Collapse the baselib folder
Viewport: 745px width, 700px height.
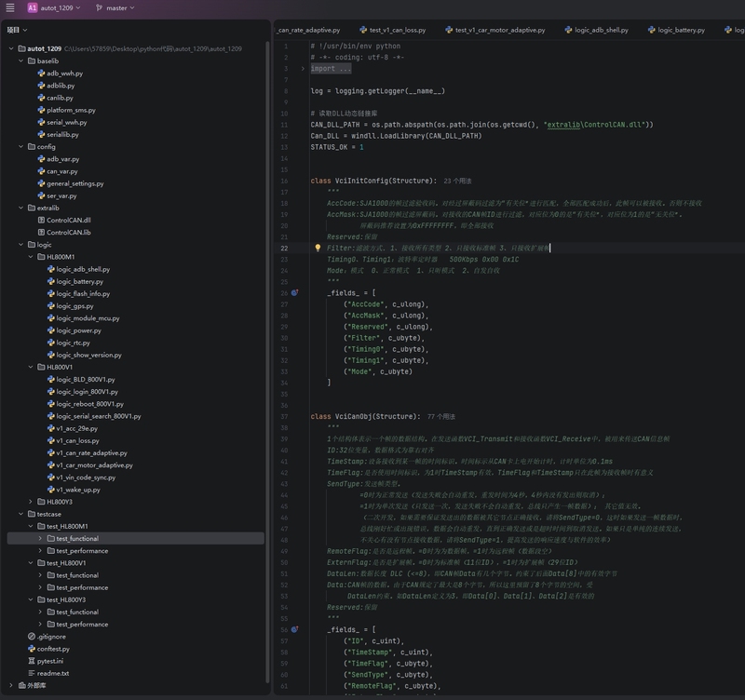click(x=20, y=61)
